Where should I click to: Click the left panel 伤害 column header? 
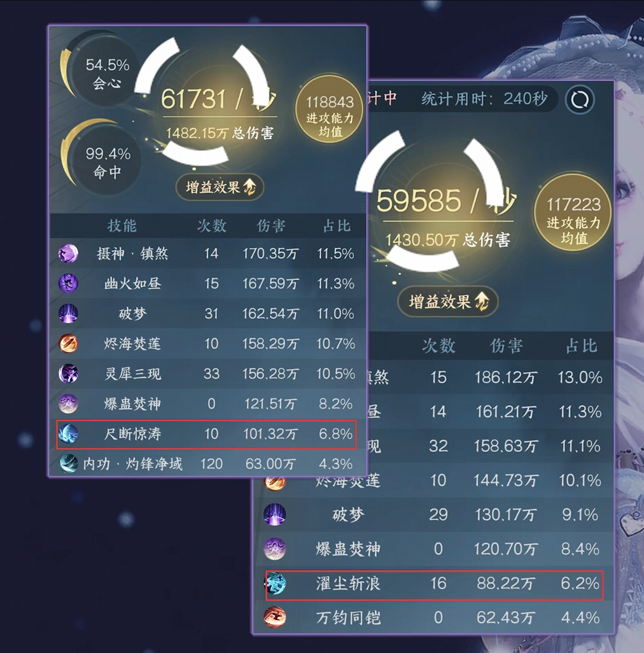click(x=271, y=226)
